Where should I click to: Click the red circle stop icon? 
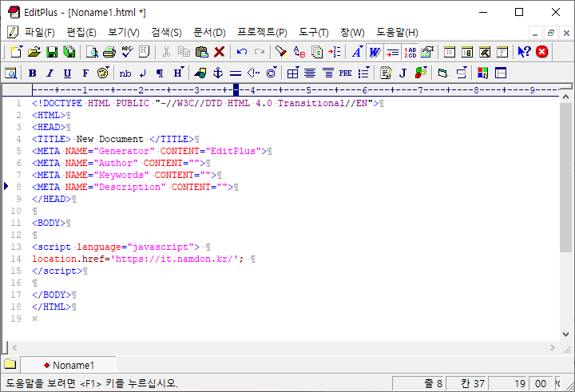tap(542, 52)
